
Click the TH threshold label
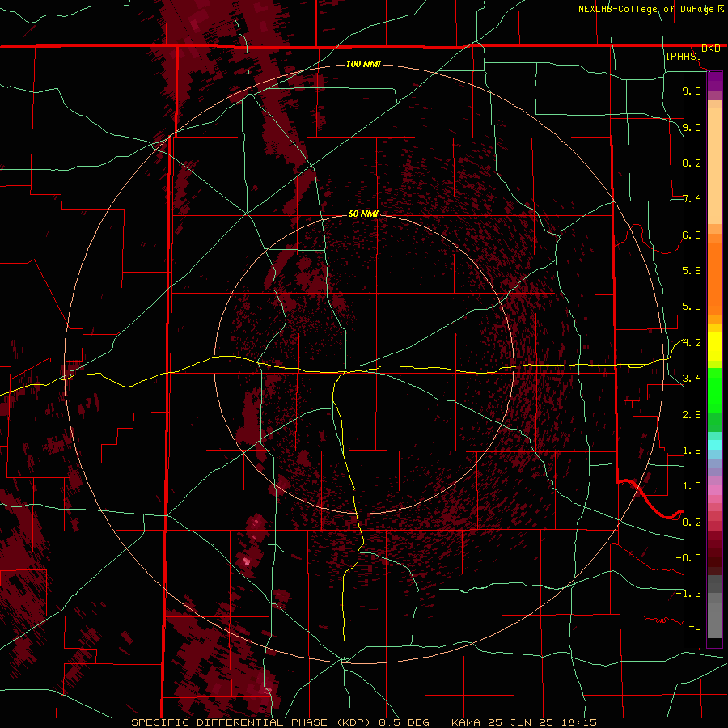(x=695, y=629)
